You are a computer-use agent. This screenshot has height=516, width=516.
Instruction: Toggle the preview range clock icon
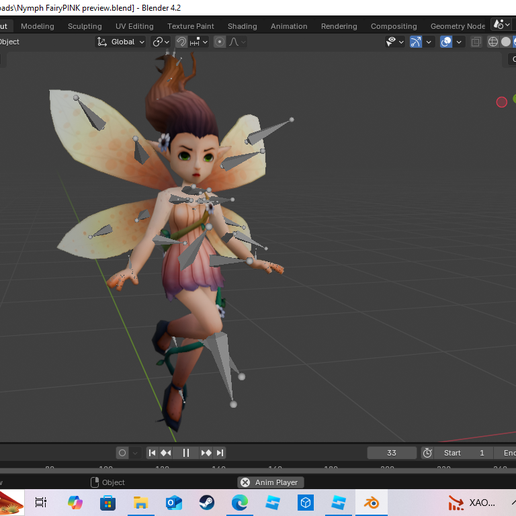coord(427,453)
